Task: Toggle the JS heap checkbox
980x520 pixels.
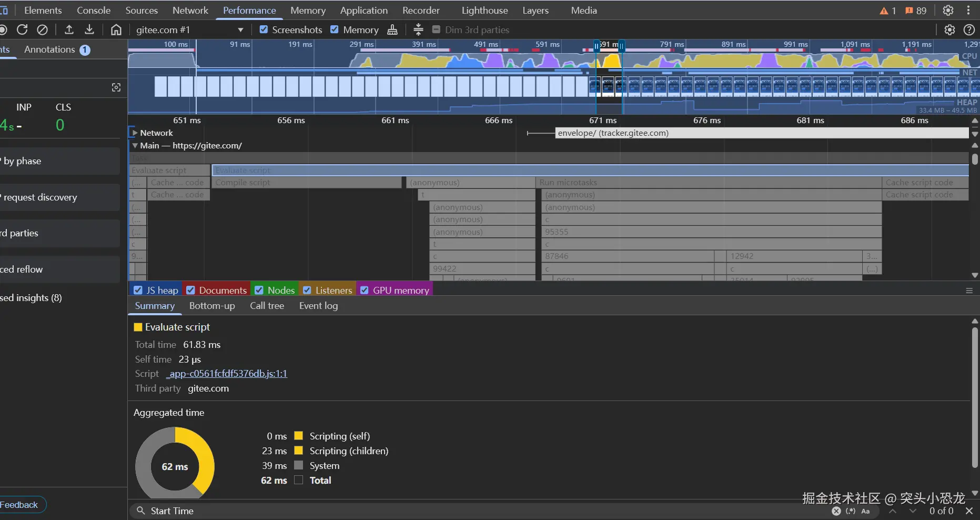Action: pyautogui.click(x=138, y=290)
